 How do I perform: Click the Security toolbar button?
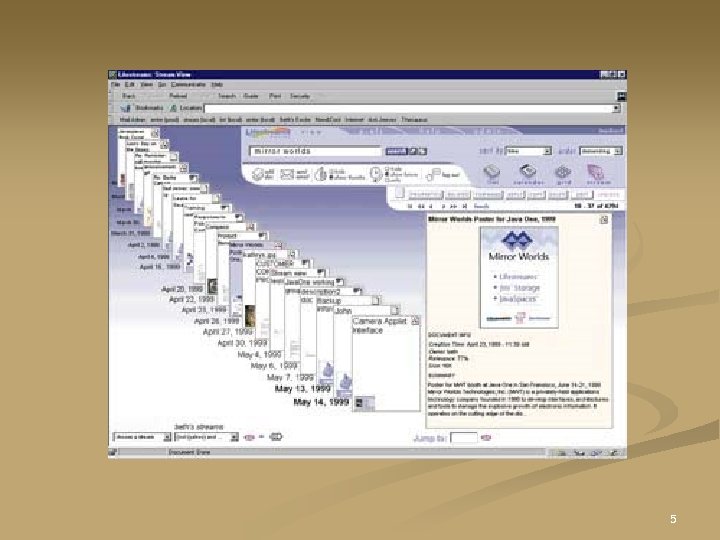(x=300, y=96)
